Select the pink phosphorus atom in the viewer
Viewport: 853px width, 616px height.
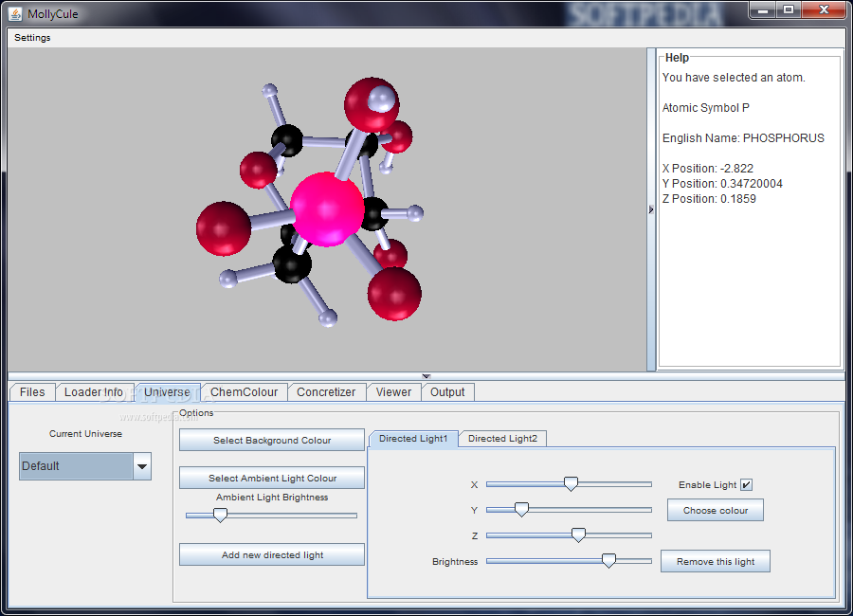[x=326, y=209]
